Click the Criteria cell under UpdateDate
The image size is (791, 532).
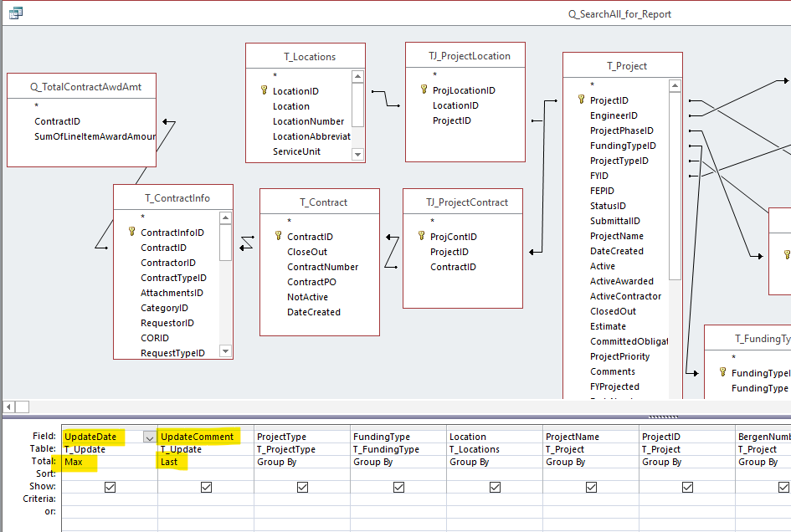(110, 499)
